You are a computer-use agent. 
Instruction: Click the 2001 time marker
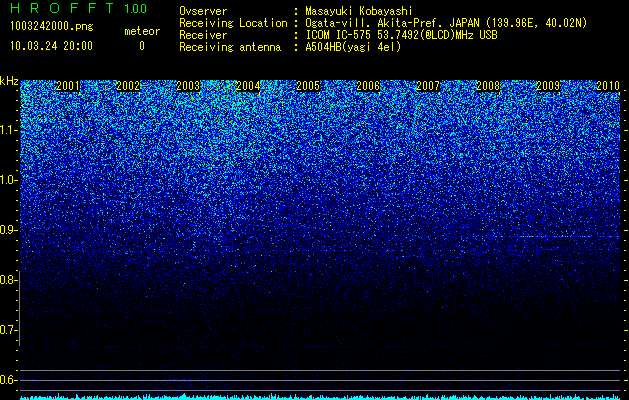[x=68, y=86]
